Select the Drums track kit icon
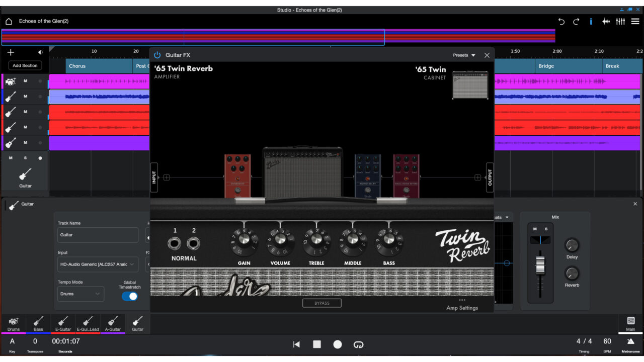This screenshot has width=644, height=362. point(11,81)
